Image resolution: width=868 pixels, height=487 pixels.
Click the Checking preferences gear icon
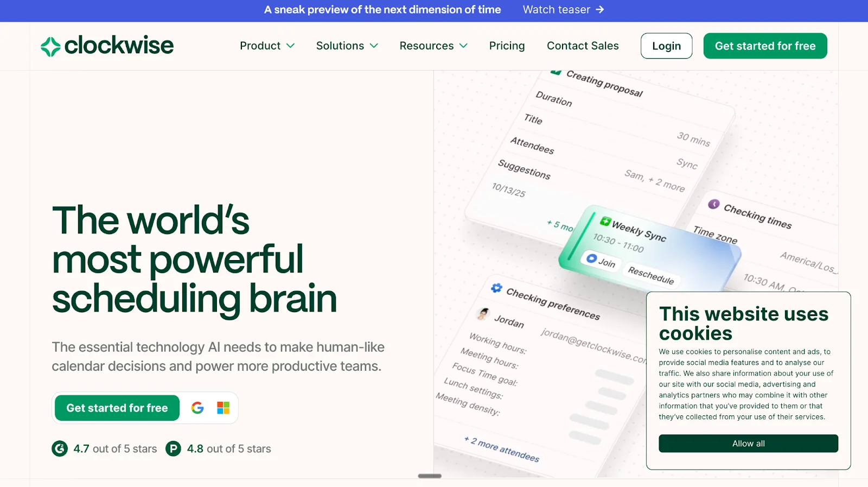(496, 288)
